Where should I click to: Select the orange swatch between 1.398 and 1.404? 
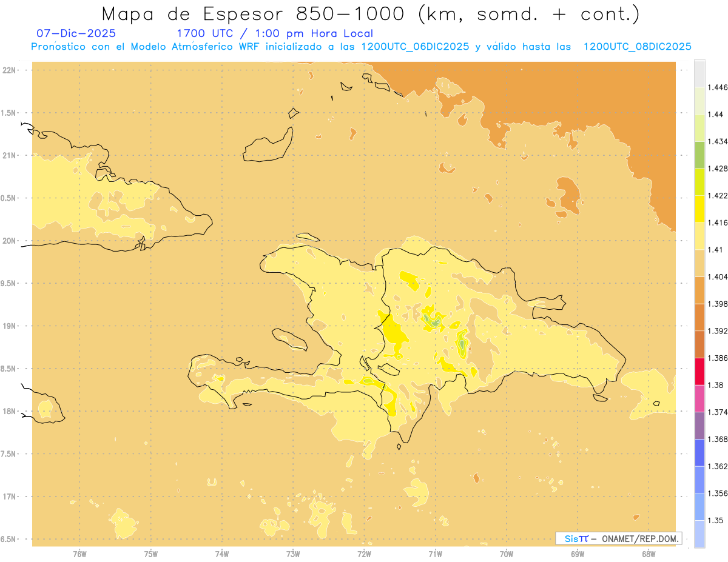(x=699, y=290)
